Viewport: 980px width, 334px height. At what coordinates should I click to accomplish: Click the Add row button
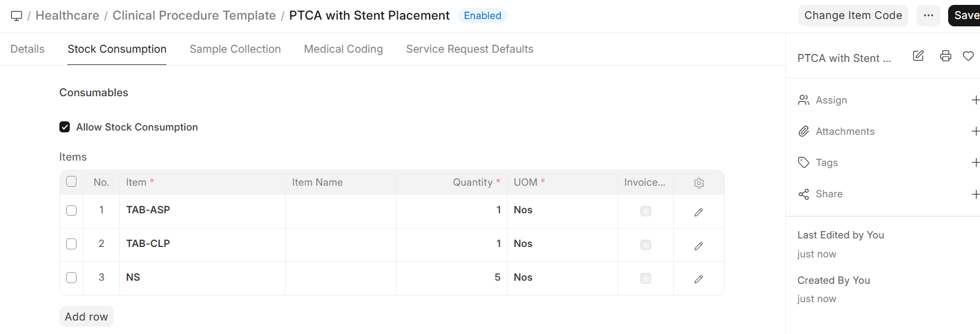(x=86, y=316)
